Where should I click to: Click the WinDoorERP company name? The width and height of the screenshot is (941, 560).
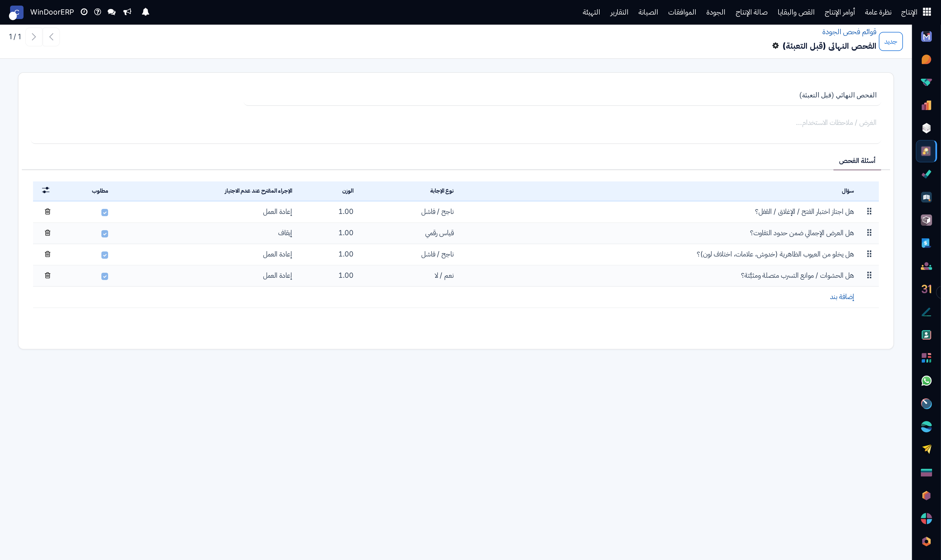(52, 12)
